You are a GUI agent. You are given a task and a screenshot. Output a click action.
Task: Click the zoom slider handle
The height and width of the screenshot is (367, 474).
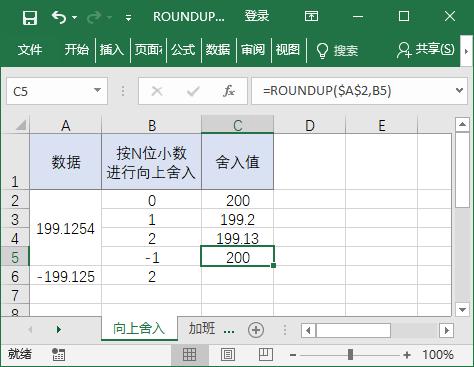click(350, 355)
